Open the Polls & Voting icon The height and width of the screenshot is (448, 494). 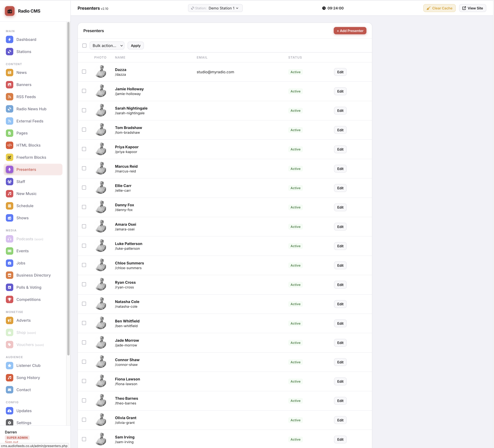point(10,287)
